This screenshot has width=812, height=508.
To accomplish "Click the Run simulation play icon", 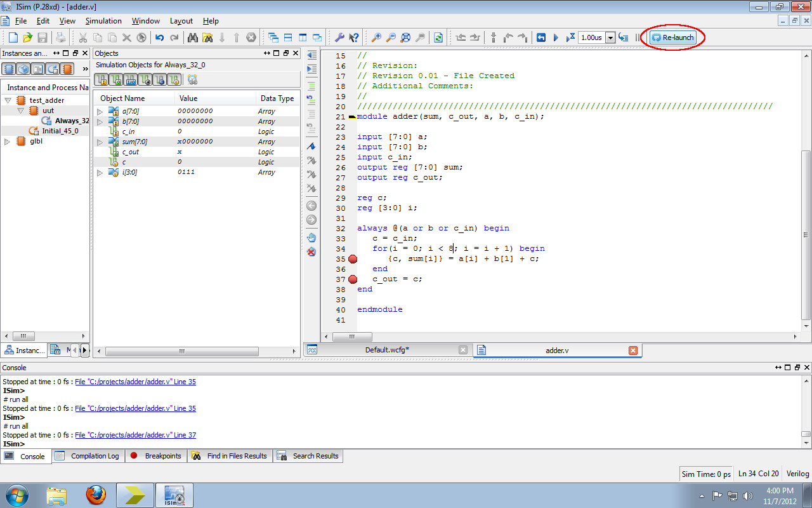I will (x=556, y=37).
